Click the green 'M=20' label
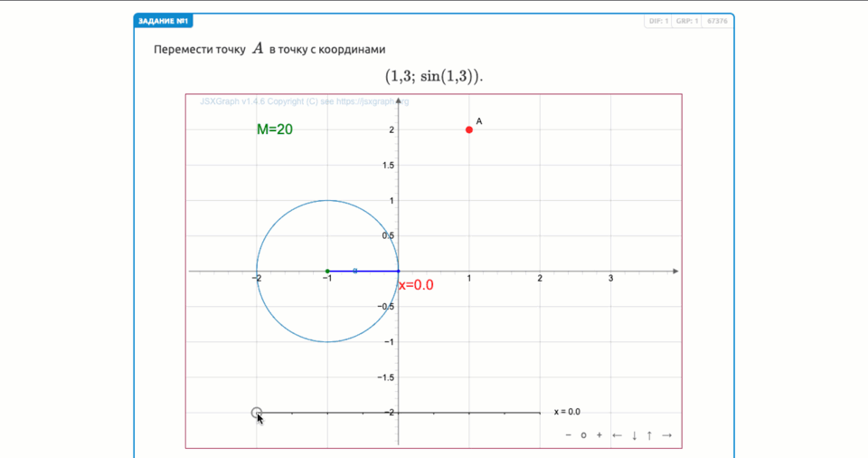 (274, 129)
